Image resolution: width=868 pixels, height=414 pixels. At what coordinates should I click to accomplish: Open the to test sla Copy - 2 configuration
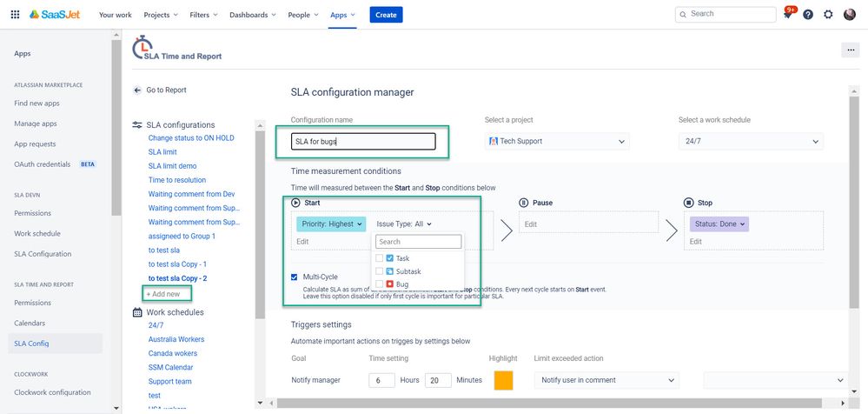pos(178,278)
